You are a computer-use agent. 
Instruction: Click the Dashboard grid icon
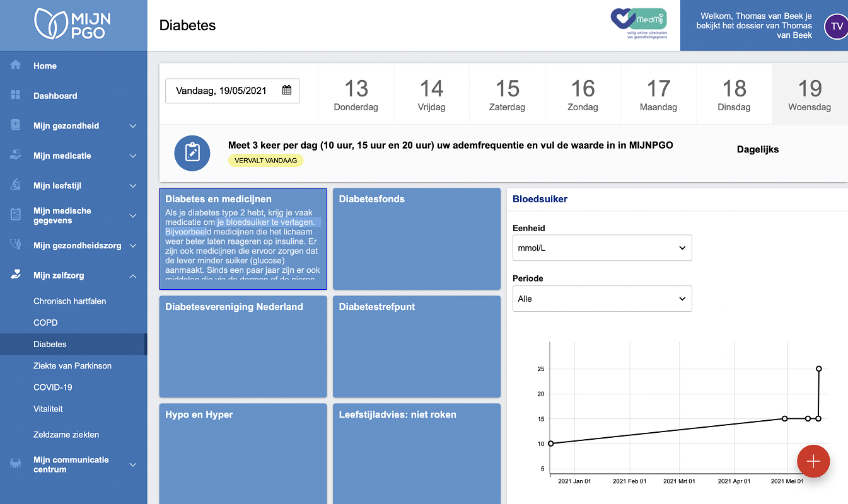pyautogui.click(x=16, y=96)
